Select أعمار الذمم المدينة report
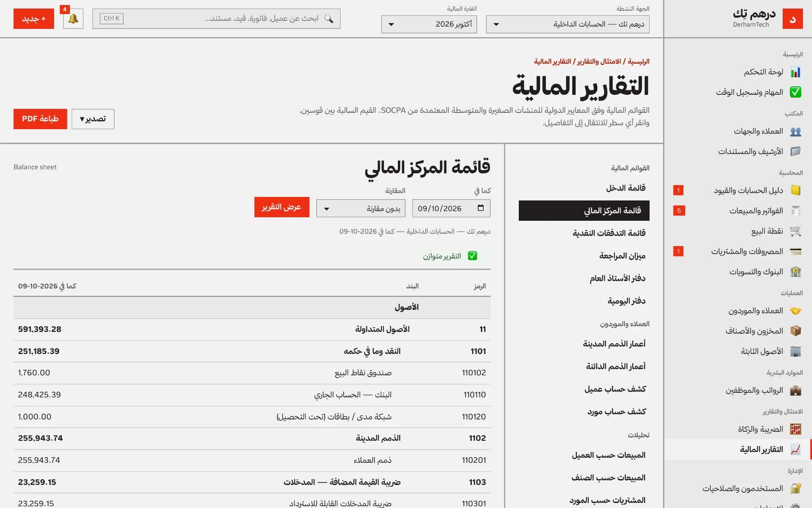The height and width of the screenshot is (508, 812). (584, 344)
